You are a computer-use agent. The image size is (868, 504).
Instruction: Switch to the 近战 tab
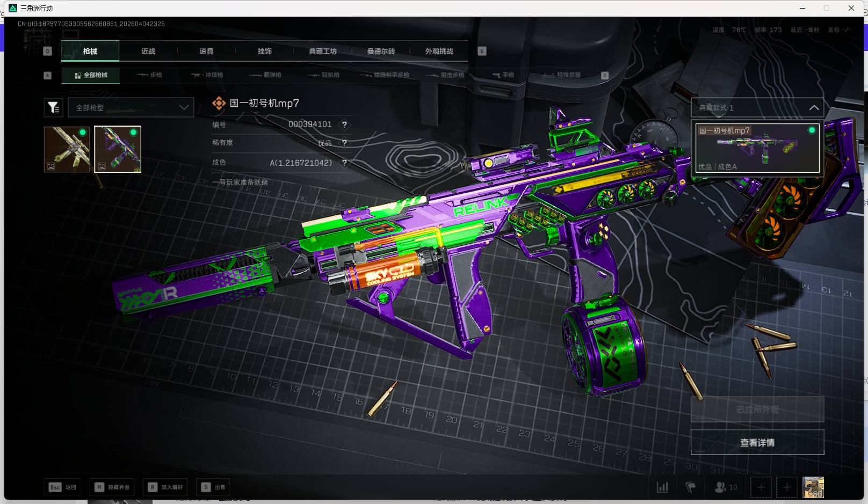click(x=148, y=51)
